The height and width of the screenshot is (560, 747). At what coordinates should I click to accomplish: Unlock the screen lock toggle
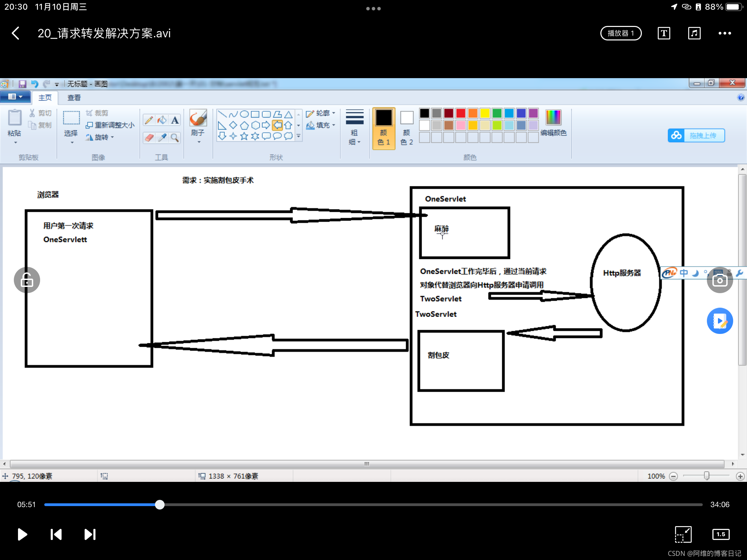coord(27,280)
